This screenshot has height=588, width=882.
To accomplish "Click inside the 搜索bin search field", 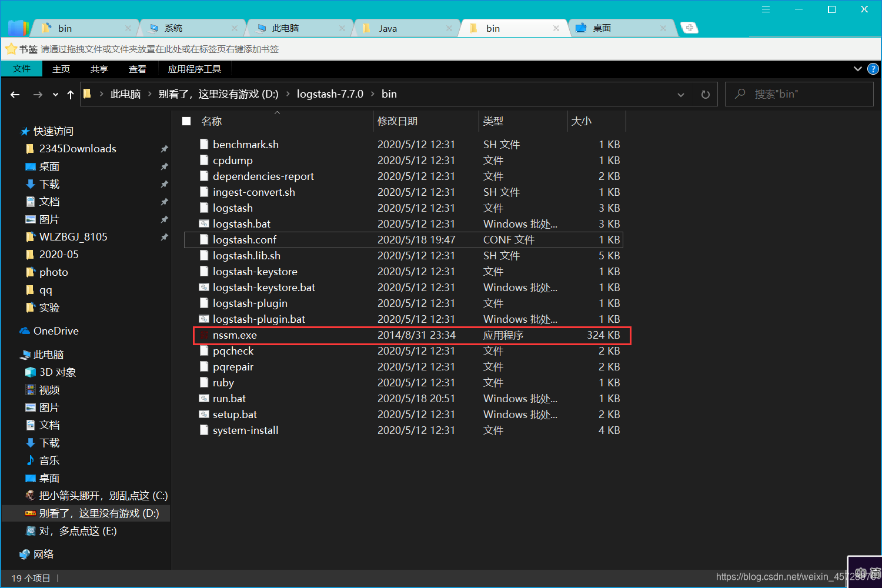I will [800, 94].
